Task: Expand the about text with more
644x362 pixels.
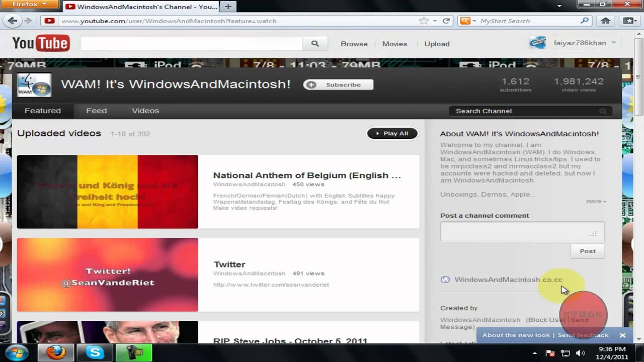Action: point(596,201)
